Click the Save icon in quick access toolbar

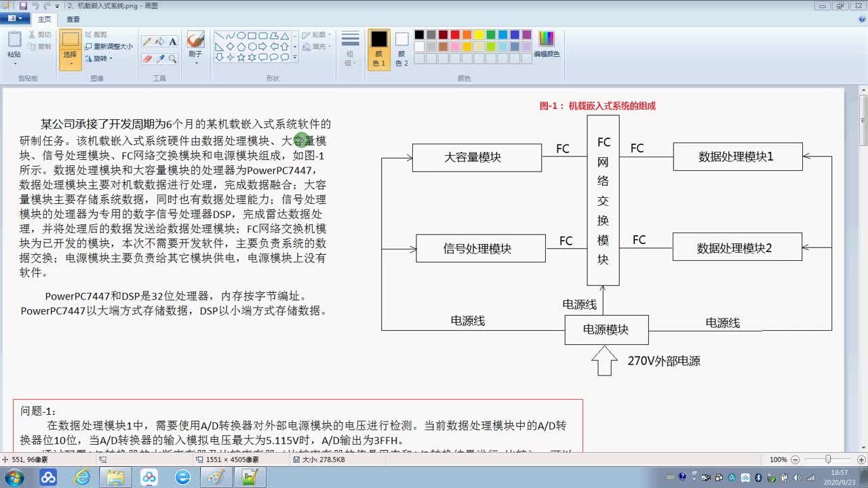[x=23, y=5]
